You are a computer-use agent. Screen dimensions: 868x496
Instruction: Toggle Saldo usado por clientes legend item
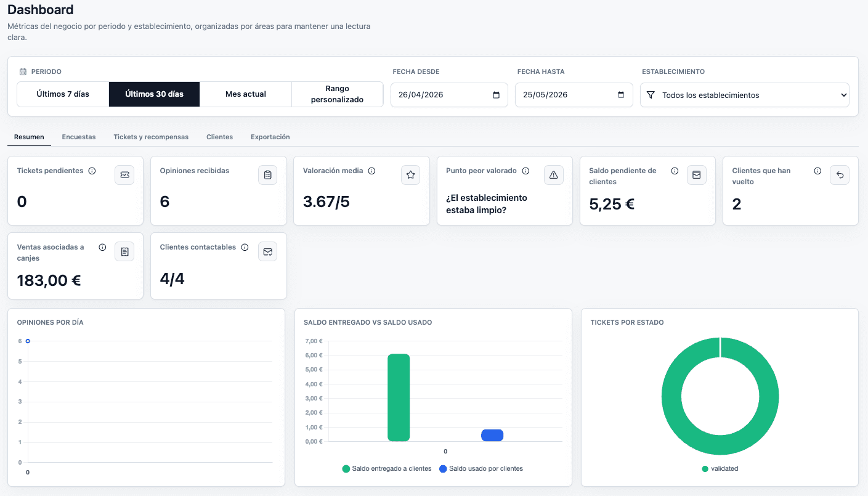(481, 468)
